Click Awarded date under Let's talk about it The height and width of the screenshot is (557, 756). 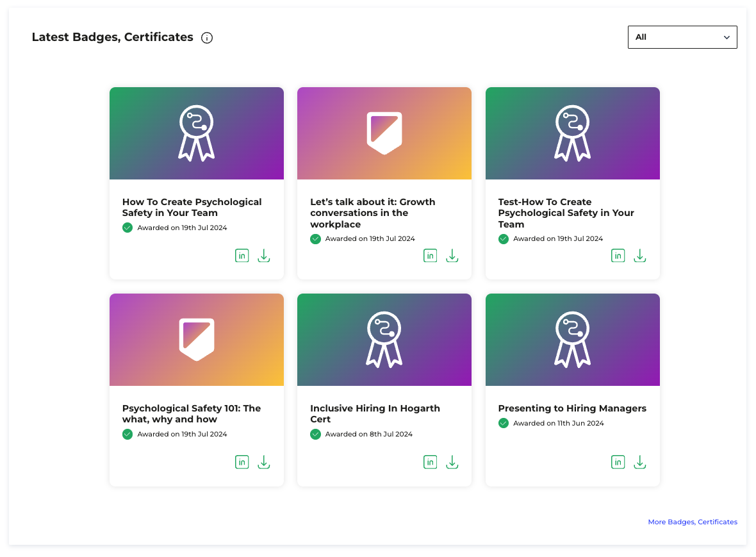point(370,238)
